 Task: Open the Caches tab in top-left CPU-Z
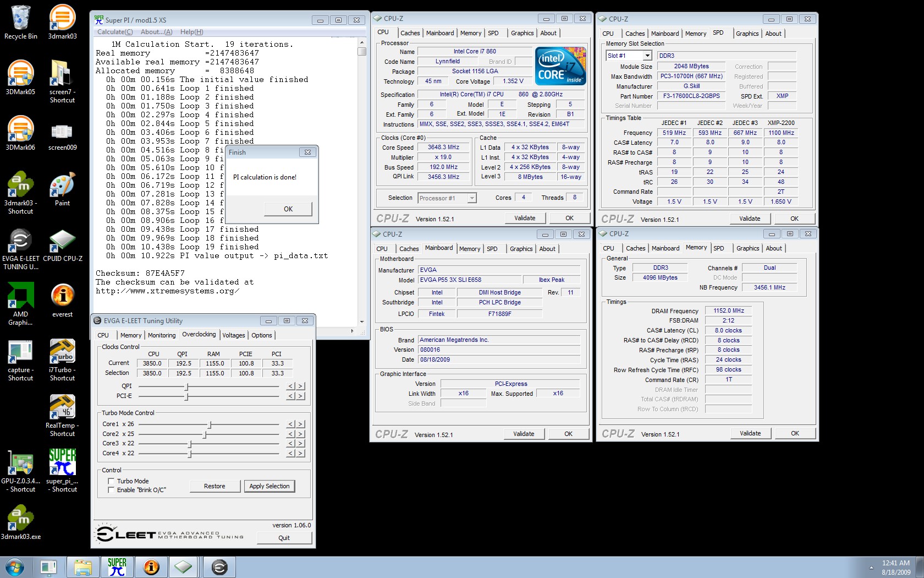410,33
